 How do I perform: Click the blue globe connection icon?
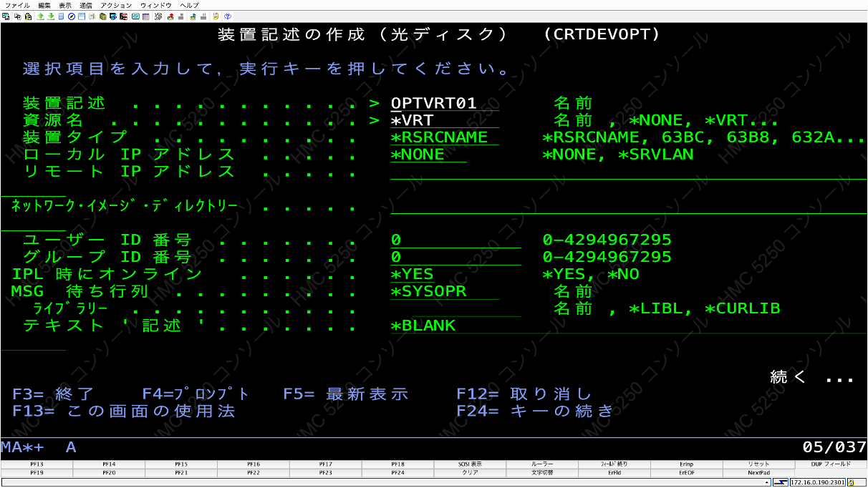point(113,16)
